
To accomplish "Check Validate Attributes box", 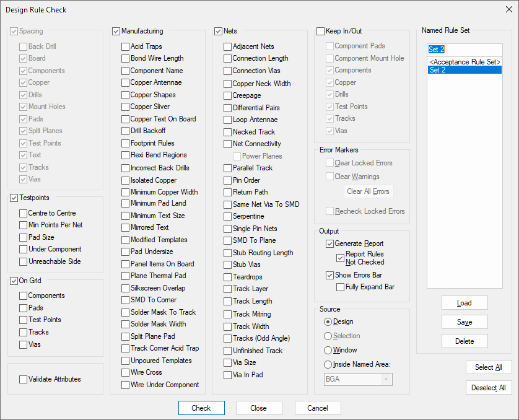I will [24, 379].
